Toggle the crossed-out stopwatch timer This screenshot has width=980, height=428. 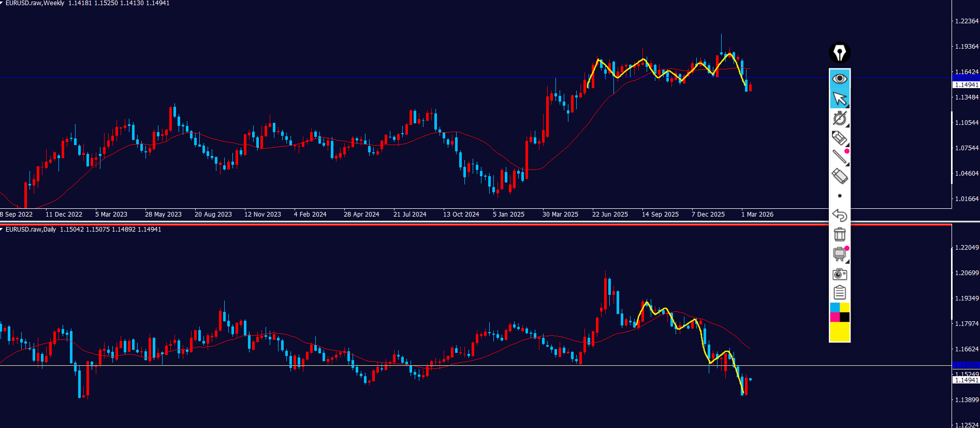point(839,118)
